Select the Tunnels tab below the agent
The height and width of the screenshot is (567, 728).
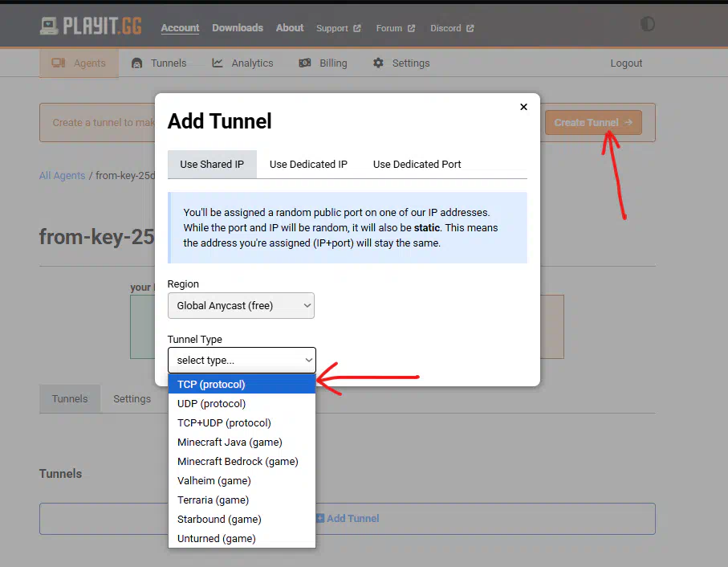(x=70, y=399)
